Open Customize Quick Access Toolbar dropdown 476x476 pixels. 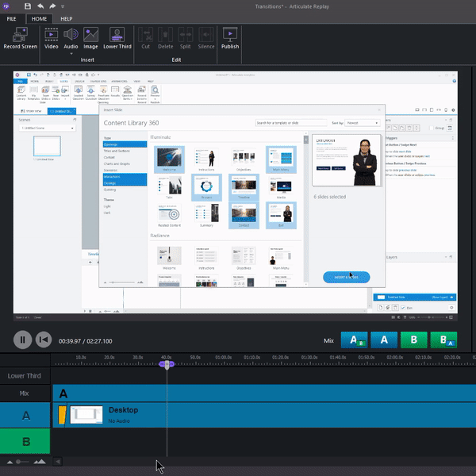tap(64, 6)
